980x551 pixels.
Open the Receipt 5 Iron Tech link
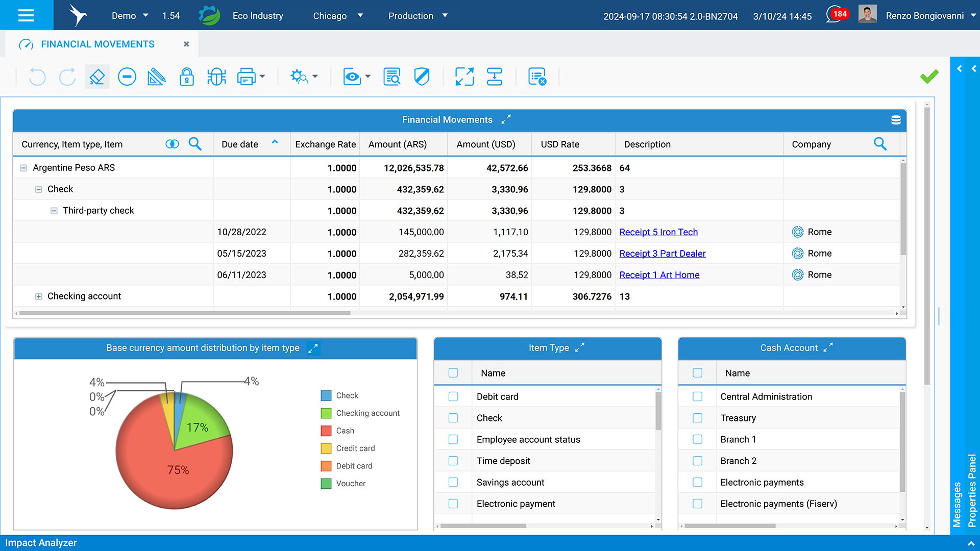coord(658,232)
